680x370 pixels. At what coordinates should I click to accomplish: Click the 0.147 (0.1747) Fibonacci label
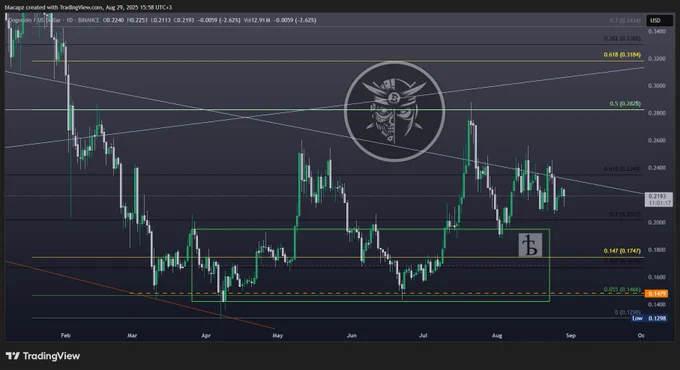click(622, 251)
